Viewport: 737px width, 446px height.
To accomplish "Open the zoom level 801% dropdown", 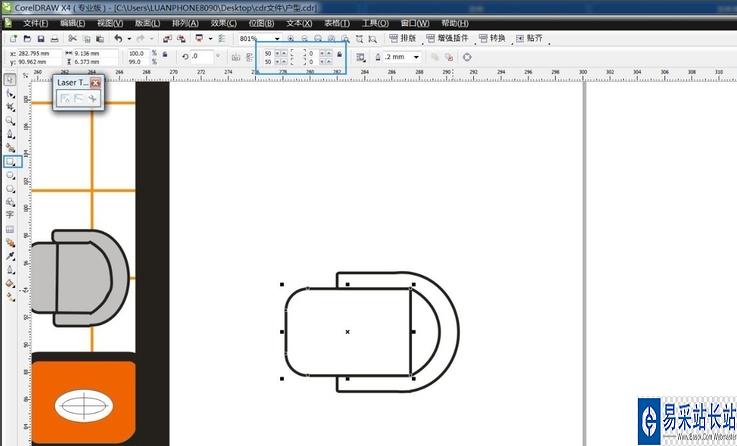I will 277,38.
